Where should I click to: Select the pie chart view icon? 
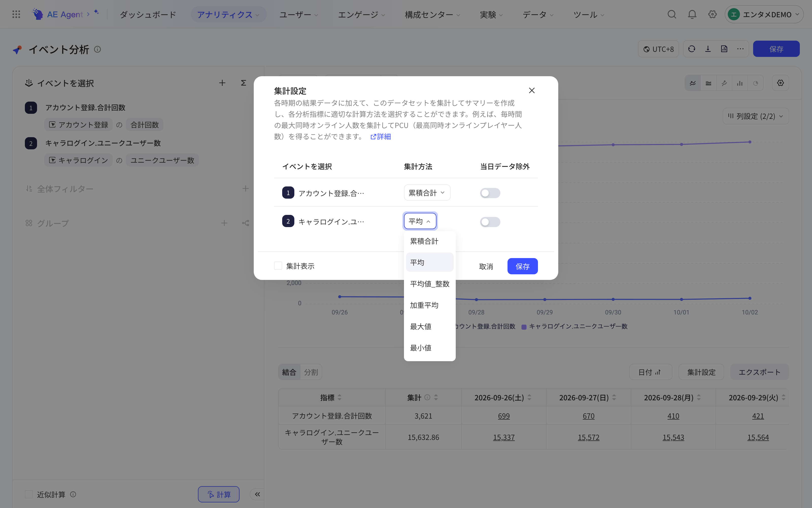tap(755, 83)
